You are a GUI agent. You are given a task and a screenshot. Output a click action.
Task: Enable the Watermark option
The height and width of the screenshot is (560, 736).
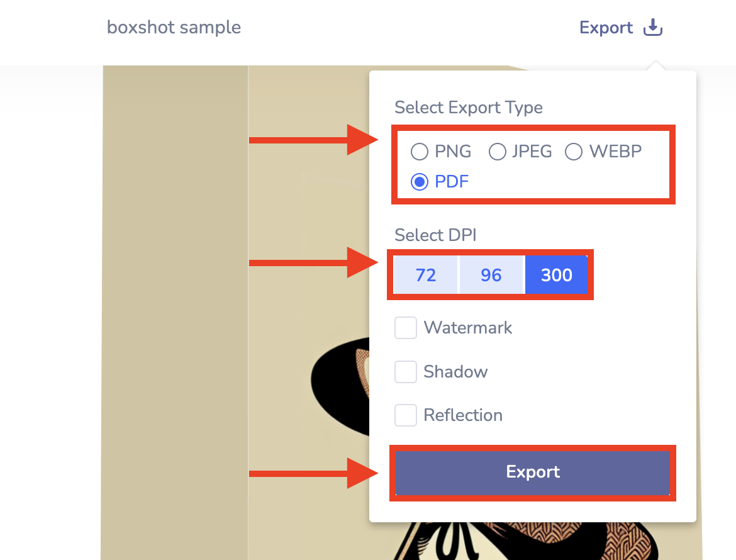pos(406,327)
